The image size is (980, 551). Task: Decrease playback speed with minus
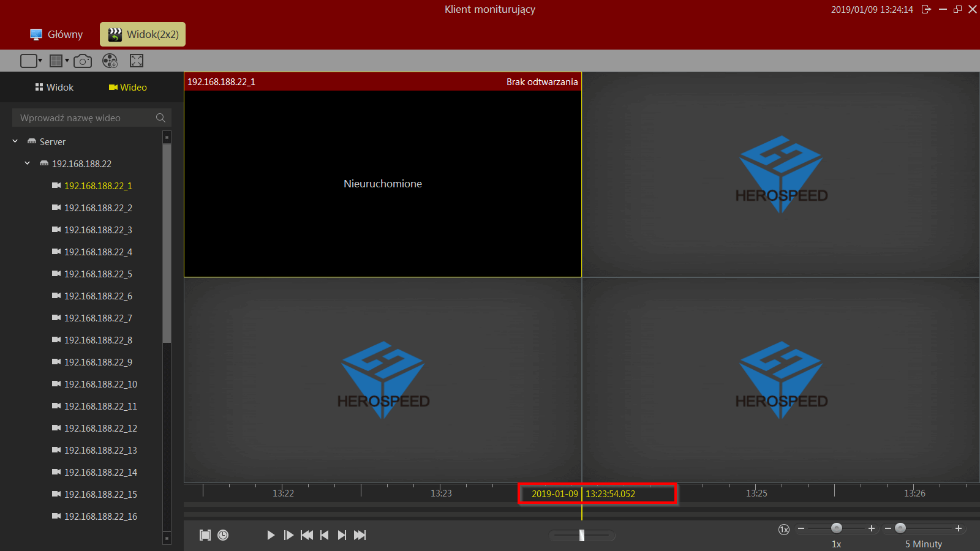pos(801,528)
